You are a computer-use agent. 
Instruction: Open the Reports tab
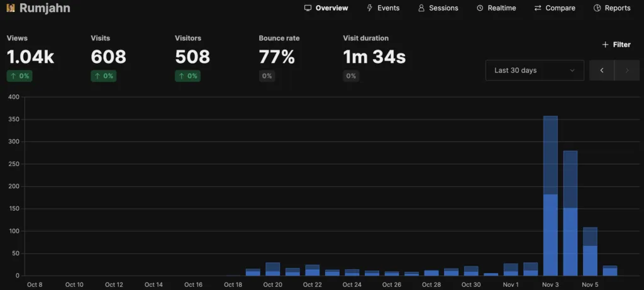(x=617, y=8)
